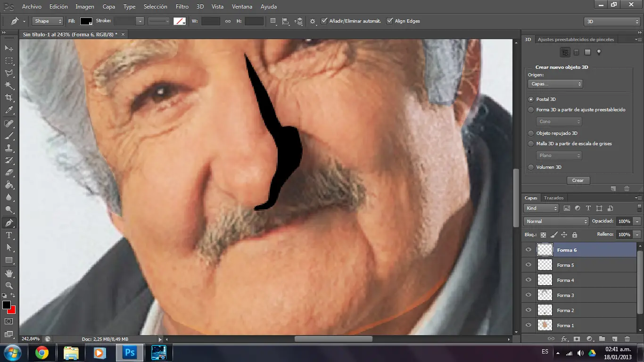Select the Rectangle shape tool
This screenshot has width=644, height=362.
[9, 260]
